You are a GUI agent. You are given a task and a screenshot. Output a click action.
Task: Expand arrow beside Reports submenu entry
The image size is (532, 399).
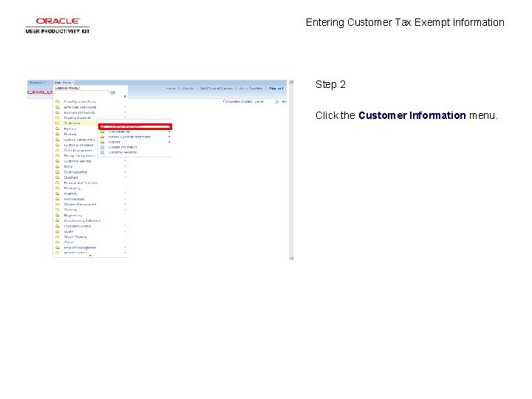[x=169, y=142]
